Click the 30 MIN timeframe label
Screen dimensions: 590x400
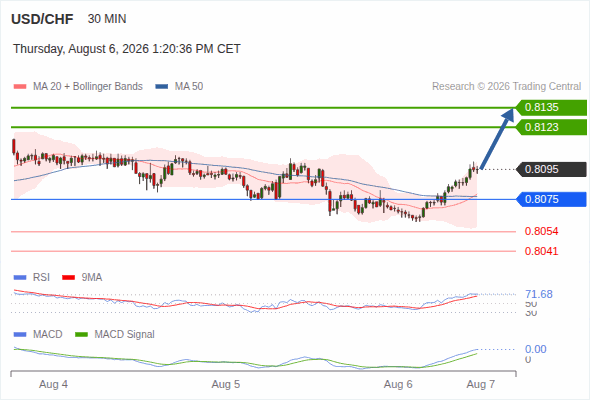pyautogui.click(x=107, y=19)
